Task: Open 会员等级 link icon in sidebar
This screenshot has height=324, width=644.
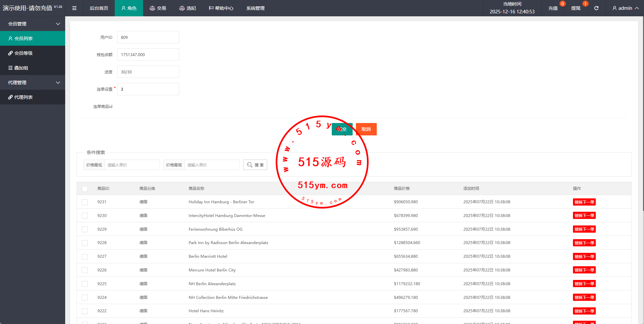Action: tap(10, 53)
